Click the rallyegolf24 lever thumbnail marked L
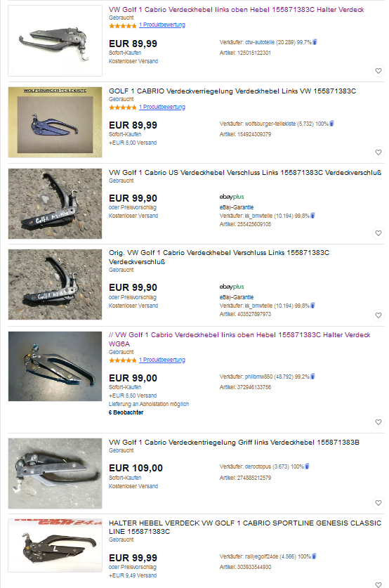 coord(55,546)
